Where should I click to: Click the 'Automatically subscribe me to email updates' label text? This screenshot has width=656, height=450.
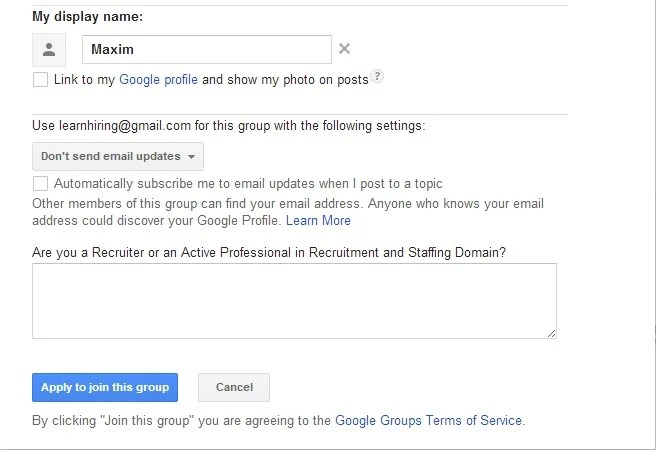(248, 184)
